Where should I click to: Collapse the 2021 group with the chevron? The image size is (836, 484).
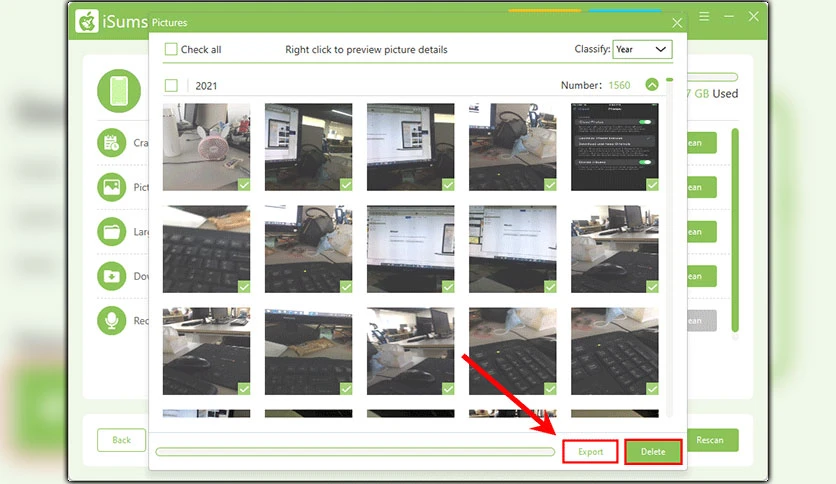[652, 85]
